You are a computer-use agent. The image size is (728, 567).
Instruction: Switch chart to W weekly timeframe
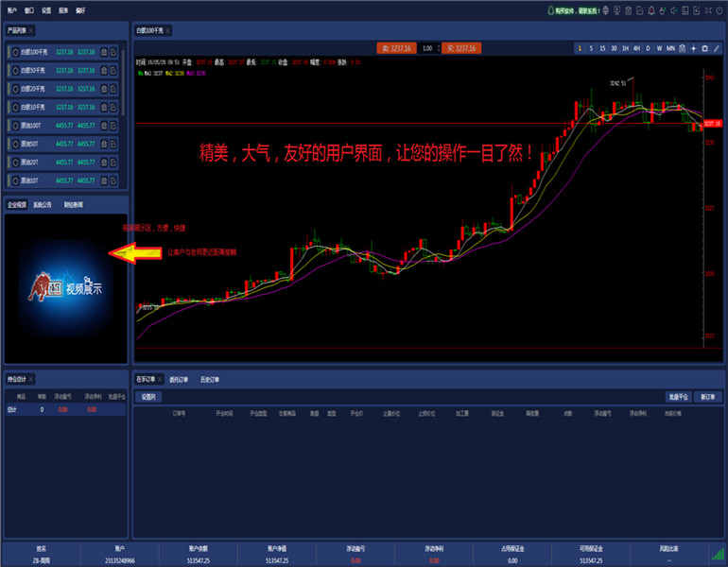tap(659, 48)
